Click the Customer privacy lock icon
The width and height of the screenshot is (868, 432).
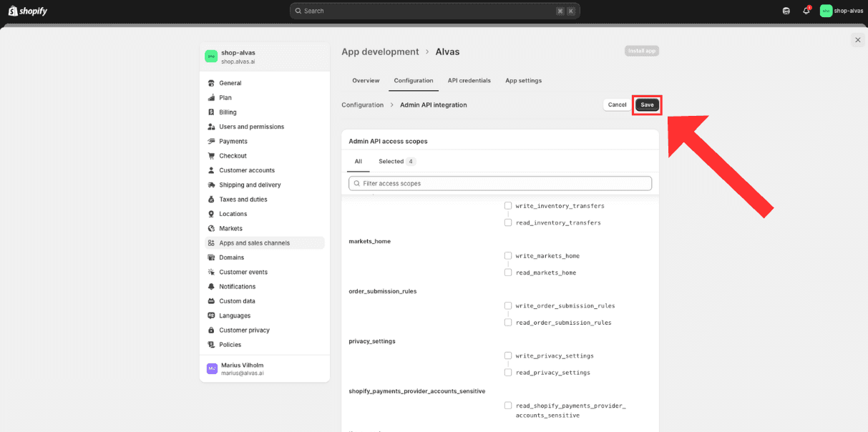coord(211,330)
